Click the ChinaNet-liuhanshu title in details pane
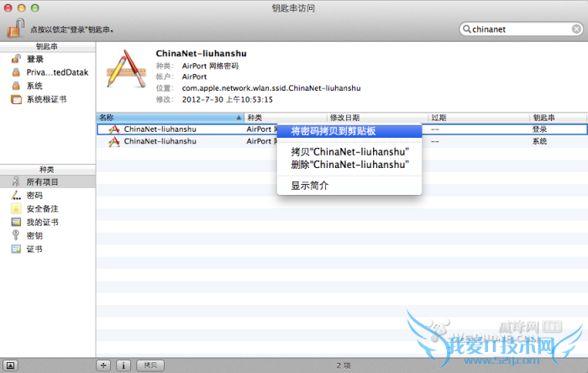This screenshot has height=373, width=588. 201,54
